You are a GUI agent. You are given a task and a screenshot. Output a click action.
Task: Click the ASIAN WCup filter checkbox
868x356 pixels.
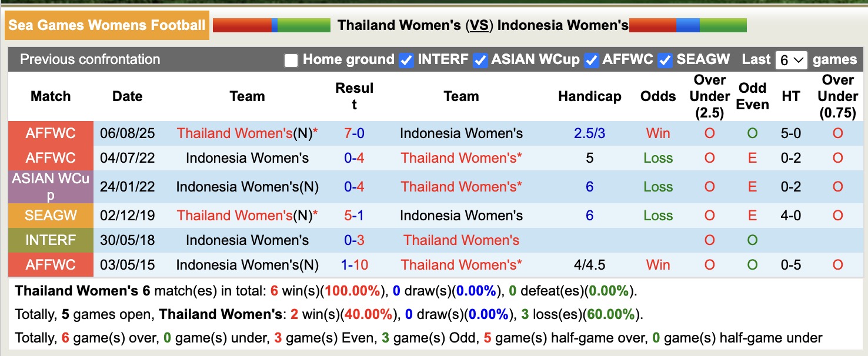tap(480, 59)
